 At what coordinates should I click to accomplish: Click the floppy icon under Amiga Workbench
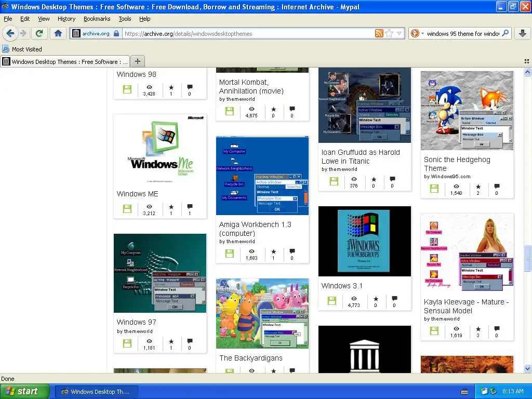tap(230, 254)
